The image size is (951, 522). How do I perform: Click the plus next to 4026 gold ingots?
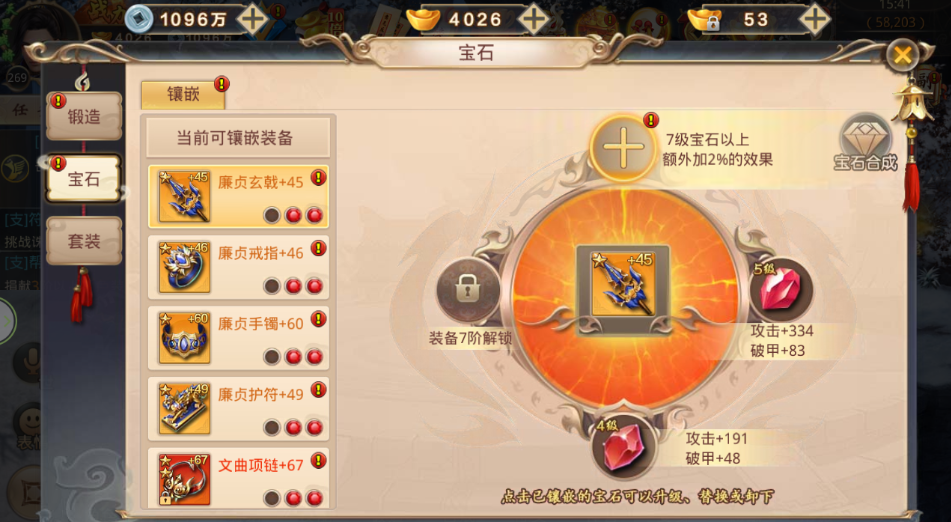534,19
